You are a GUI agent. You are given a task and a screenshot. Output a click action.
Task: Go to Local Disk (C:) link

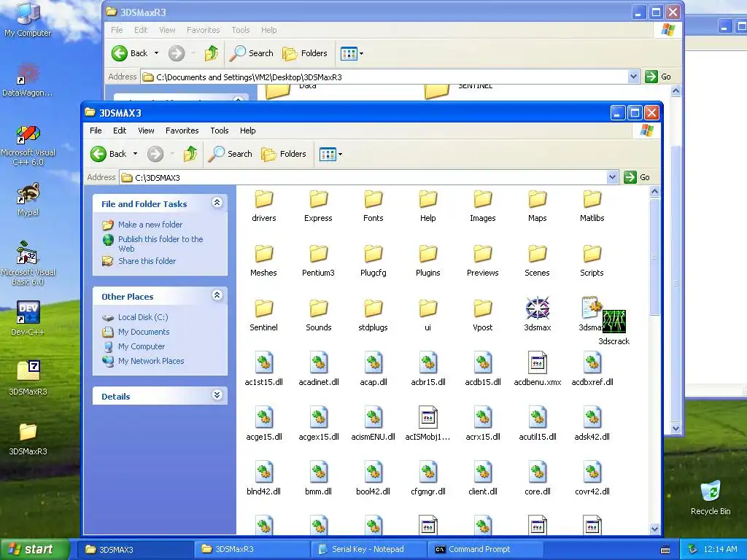point(143,317)
